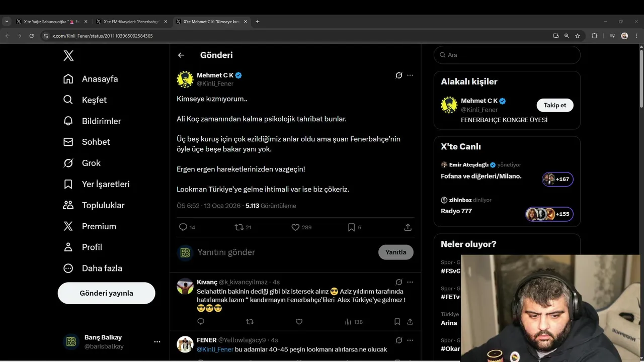This screenshot has width=644, height=362.
Task: Open Anasayfa home page
Action: [x=91, y=79]
